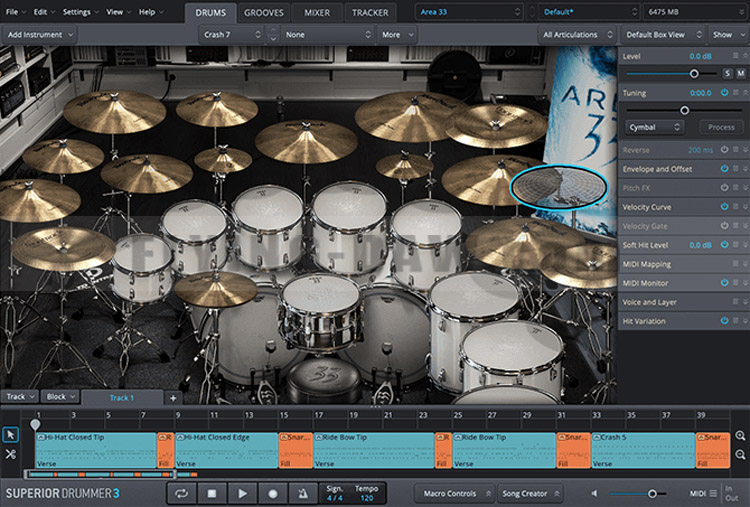
Task: Switch to the MIXER tab
Action: [317, 13]
